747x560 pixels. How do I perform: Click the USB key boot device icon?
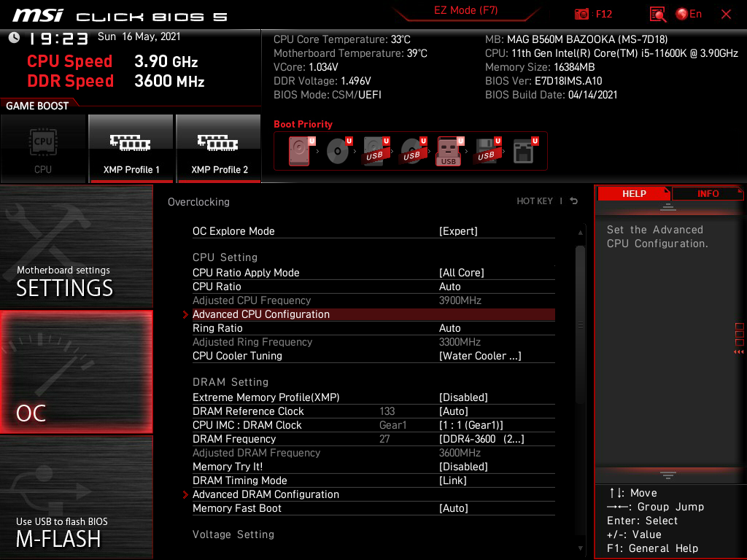[x=449, y=152]
